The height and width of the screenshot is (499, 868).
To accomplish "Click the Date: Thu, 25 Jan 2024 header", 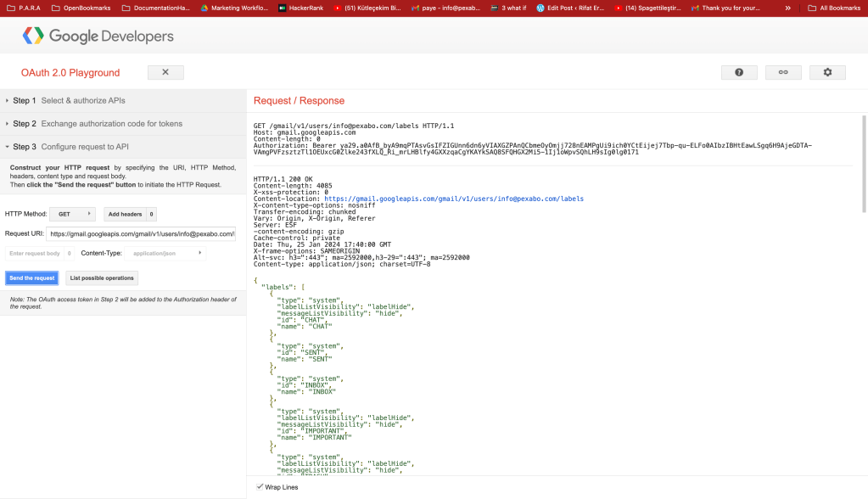I will coord(322,244).
